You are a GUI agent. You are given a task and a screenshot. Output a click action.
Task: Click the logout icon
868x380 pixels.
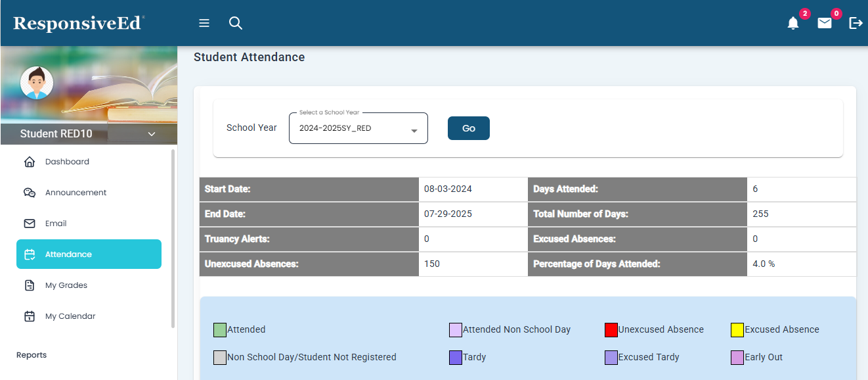pyautogui.click(x=856, y=24)
